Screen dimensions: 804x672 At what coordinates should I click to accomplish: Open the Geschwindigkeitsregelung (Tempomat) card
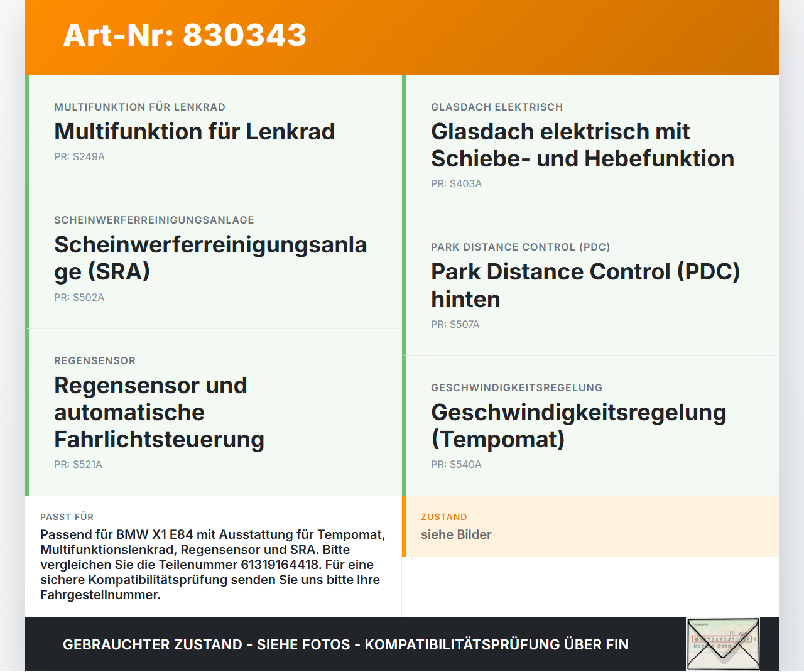[x=590, y=426]
